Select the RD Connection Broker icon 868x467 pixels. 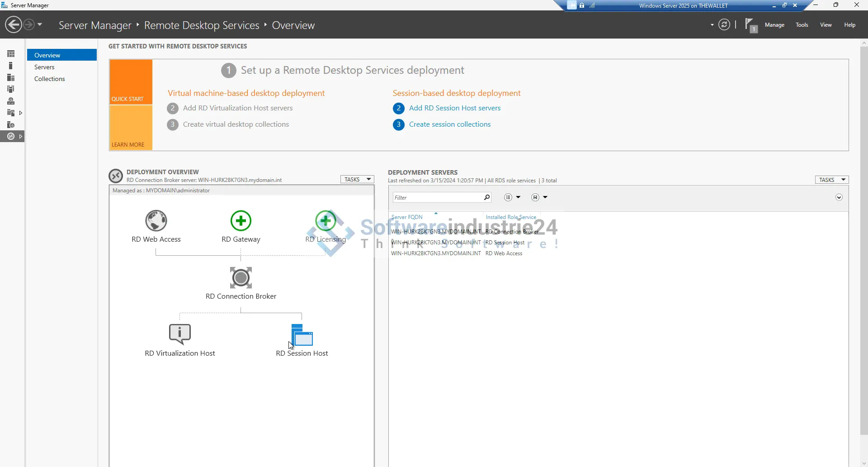click(241, 277)
